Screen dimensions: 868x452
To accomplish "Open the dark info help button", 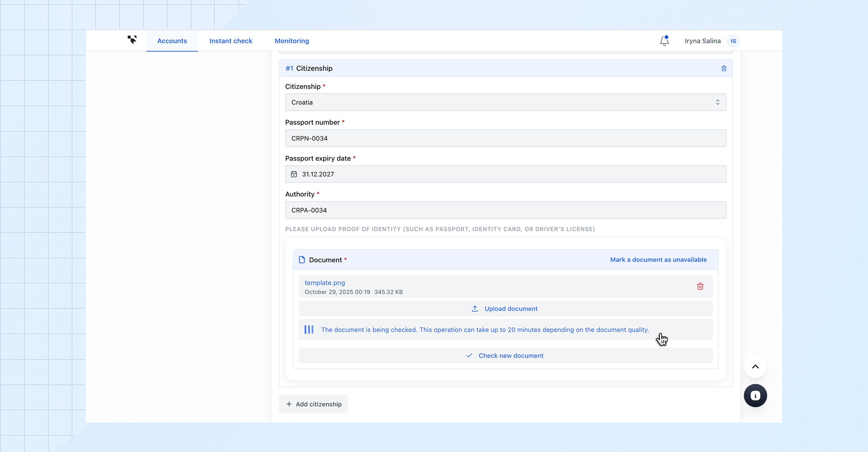I will point(755,395).
